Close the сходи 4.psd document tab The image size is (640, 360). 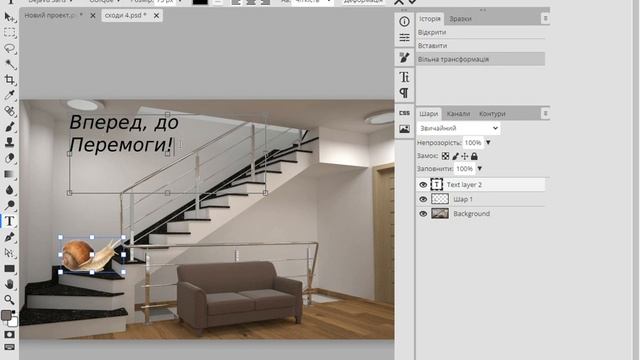156,16
